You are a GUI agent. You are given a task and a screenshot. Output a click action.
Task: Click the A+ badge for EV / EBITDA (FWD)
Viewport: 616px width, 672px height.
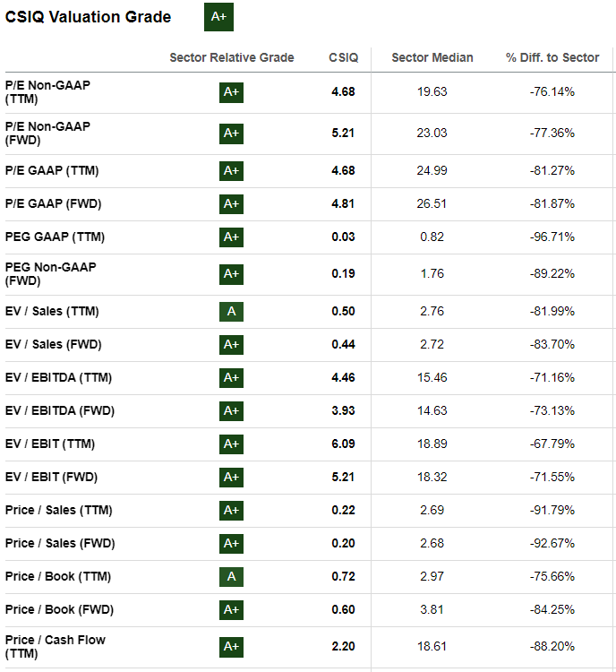tap(231, 410)
